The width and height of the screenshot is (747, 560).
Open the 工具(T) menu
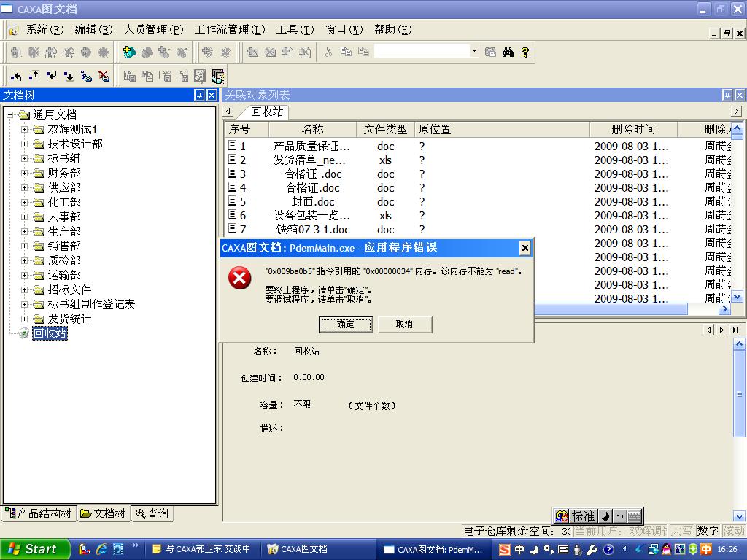pyautogui.click(x=295, y=29)
